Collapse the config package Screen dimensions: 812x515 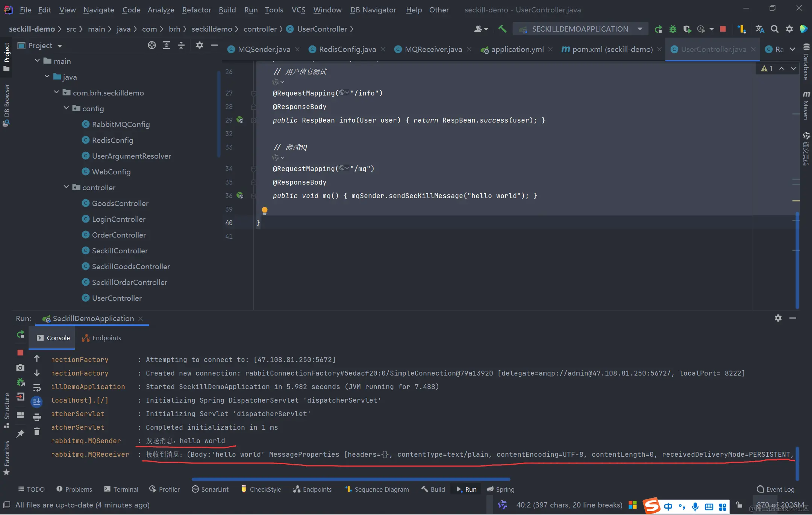click(x=66, y=108)
